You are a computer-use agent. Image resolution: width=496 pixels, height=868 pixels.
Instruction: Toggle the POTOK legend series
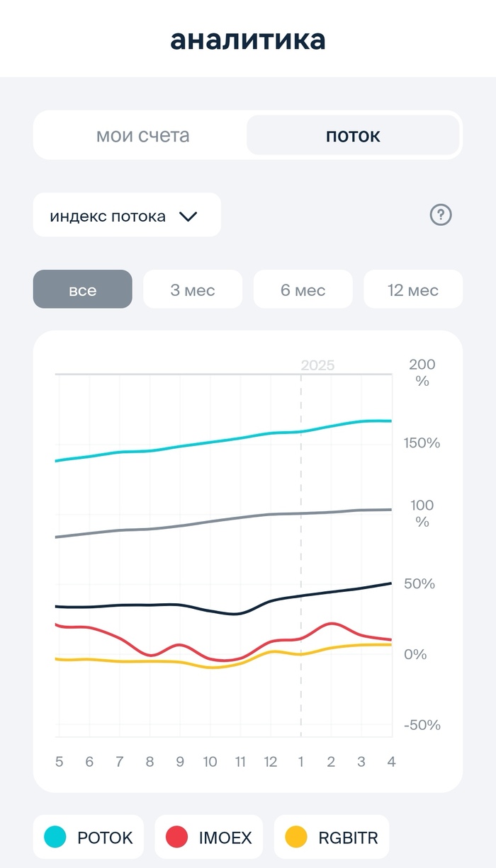click(x=89, y=838)
